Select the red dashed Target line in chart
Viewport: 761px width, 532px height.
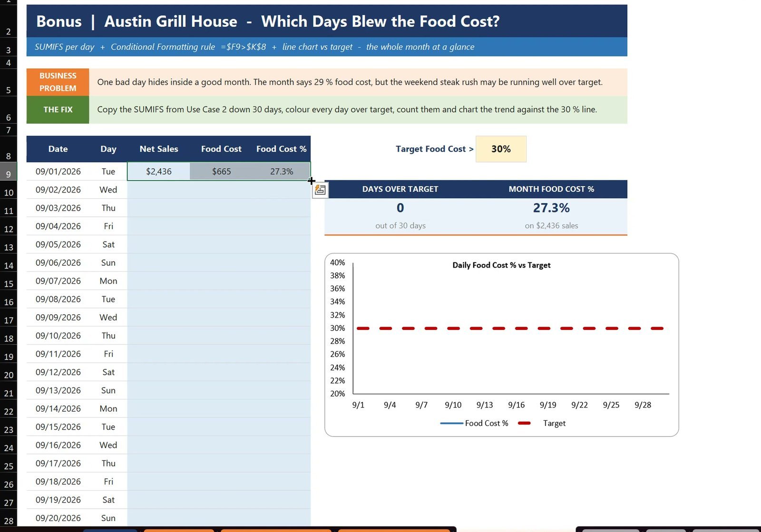click(510, 328)
